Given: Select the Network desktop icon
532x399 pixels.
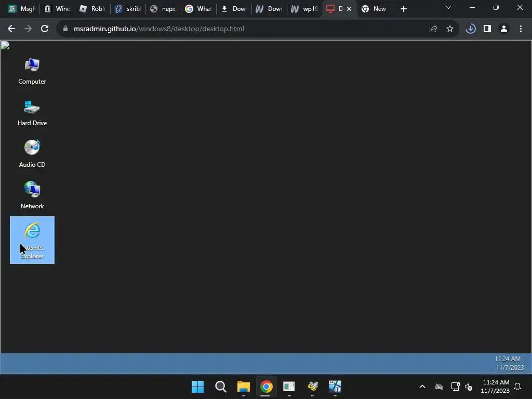Looking at the screenshot, I should (x=32, y=196).
